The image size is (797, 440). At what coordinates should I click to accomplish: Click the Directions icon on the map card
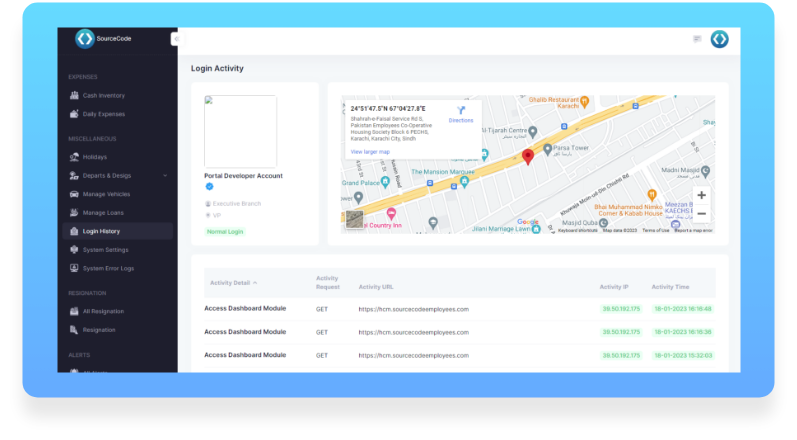pos(461,113)
